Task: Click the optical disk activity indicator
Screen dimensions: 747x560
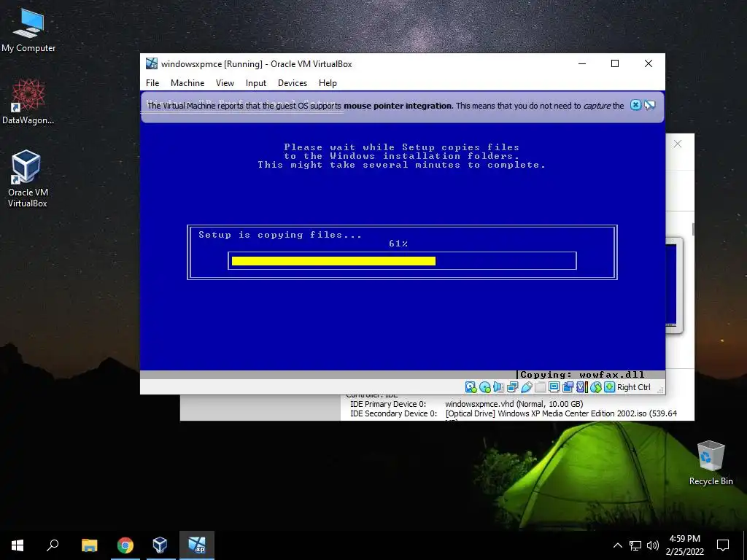Action: click(x=485, y=387)
